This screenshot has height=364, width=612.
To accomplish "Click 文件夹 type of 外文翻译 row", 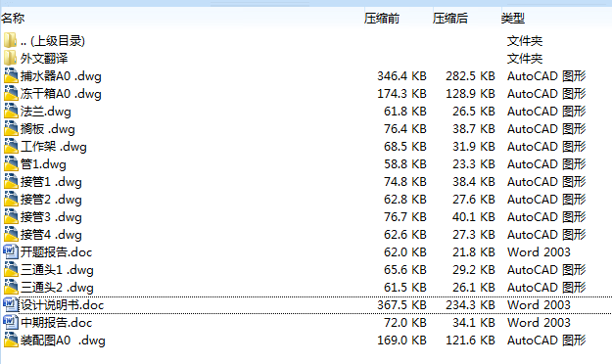I will click(525, 58).
